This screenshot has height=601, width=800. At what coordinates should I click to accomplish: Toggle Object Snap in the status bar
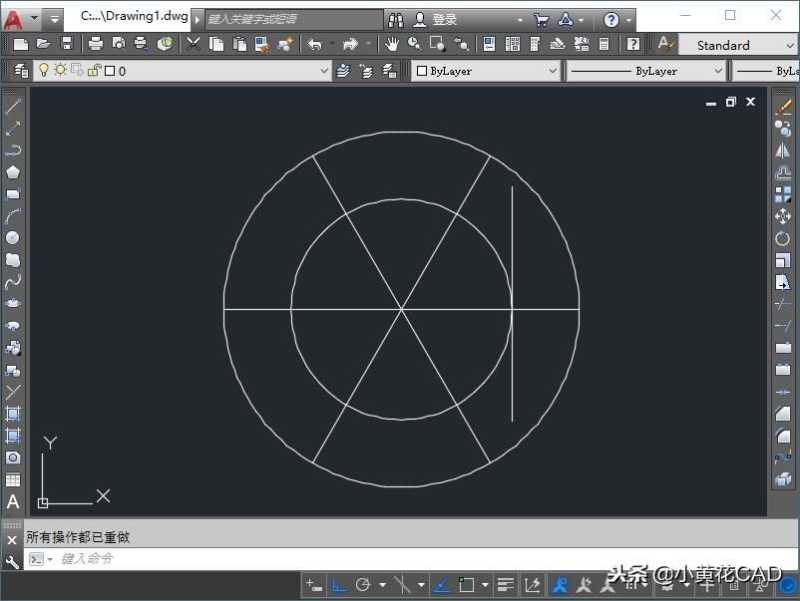(465, 585)
